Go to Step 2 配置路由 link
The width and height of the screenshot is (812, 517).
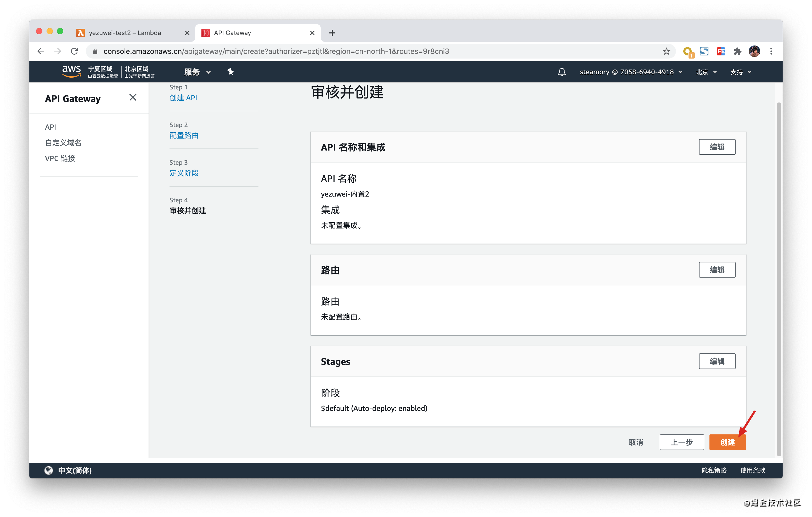point(184,135)
